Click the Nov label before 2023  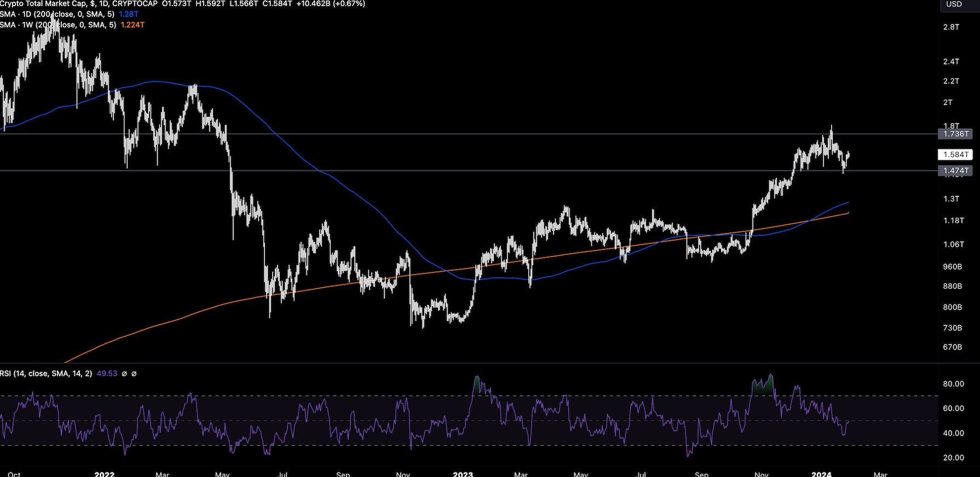point(403,474)
